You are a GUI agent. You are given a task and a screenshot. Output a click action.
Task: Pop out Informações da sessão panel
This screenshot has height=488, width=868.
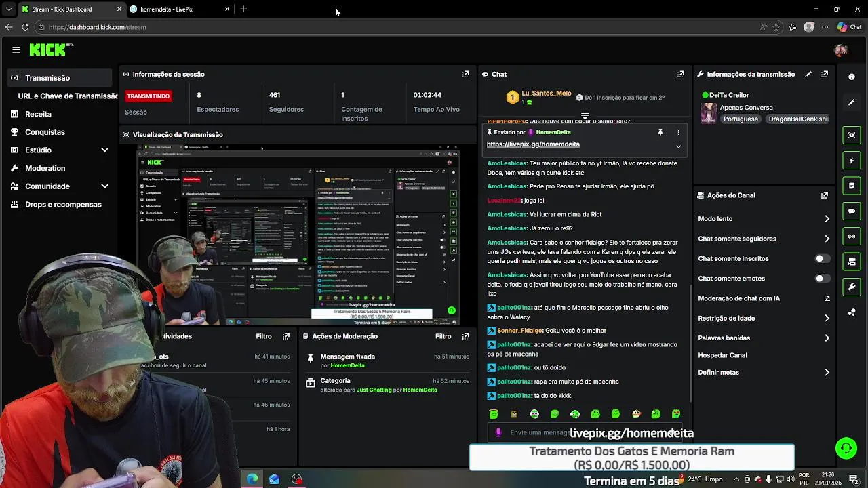[x=465, y=74]
